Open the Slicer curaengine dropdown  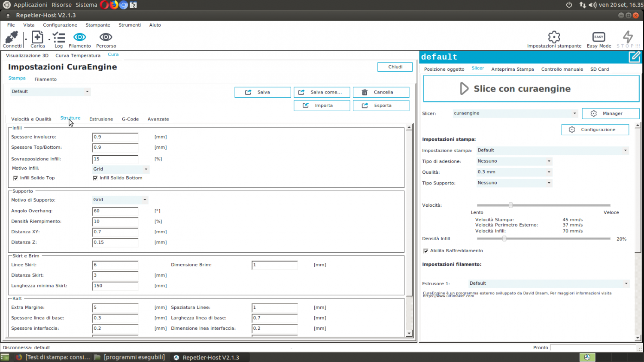[x=515, y=114]
